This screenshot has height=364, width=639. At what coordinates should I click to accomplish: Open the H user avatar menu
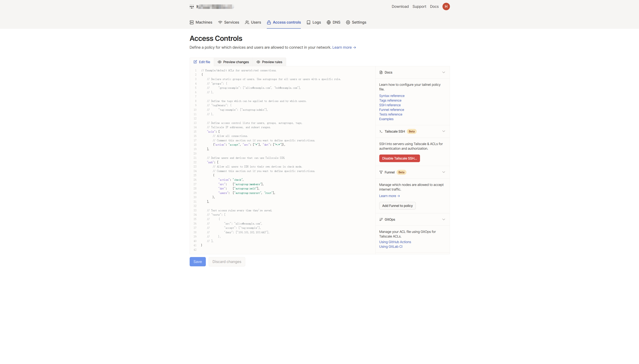click(446, 6)
